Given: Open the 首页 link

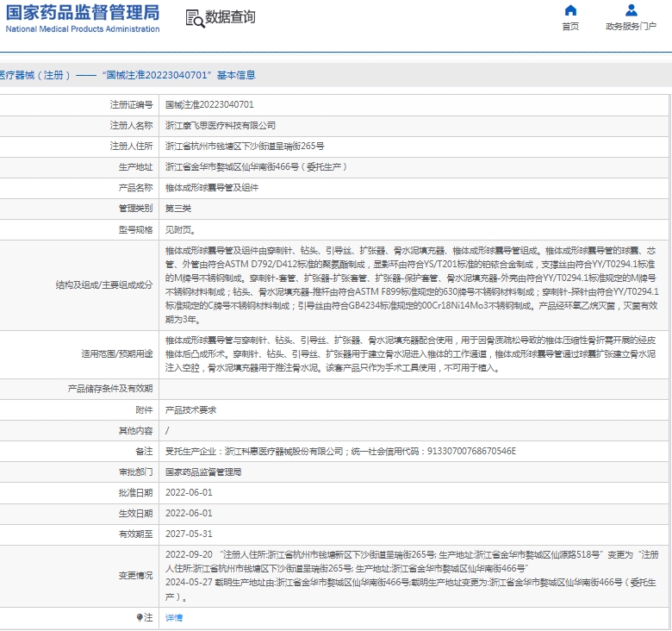Looking at the screenshot, I should 570,26.
